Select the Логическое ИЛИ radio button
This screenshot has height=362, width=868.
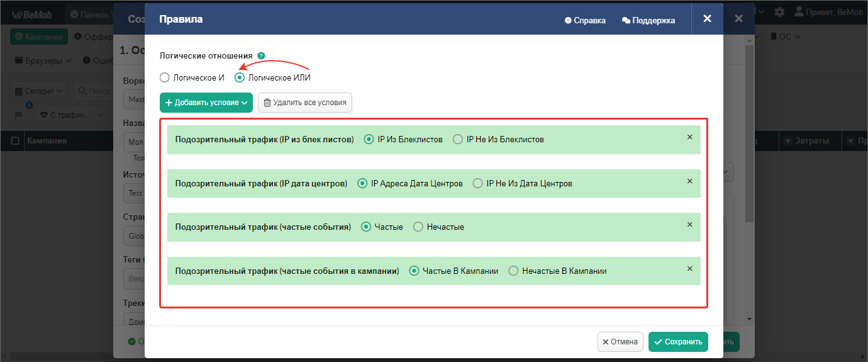coord(240,77)
